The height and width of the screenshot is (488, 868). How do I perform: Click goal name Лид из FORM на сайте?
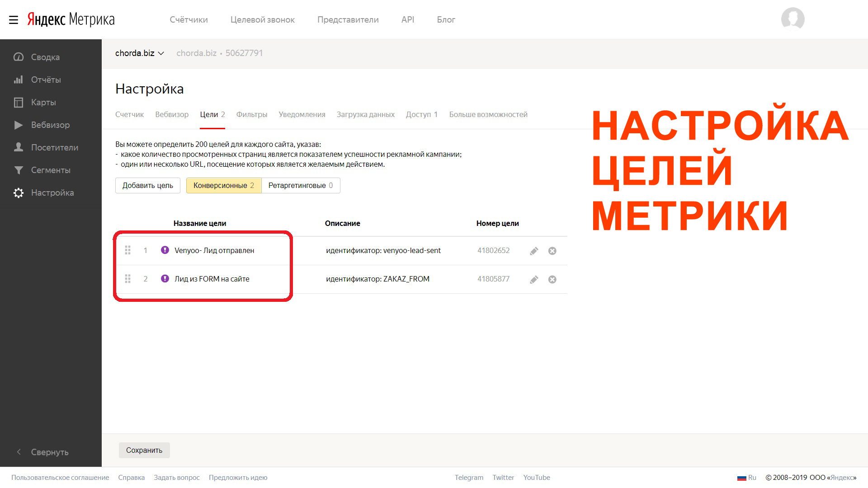pos(212,279)
